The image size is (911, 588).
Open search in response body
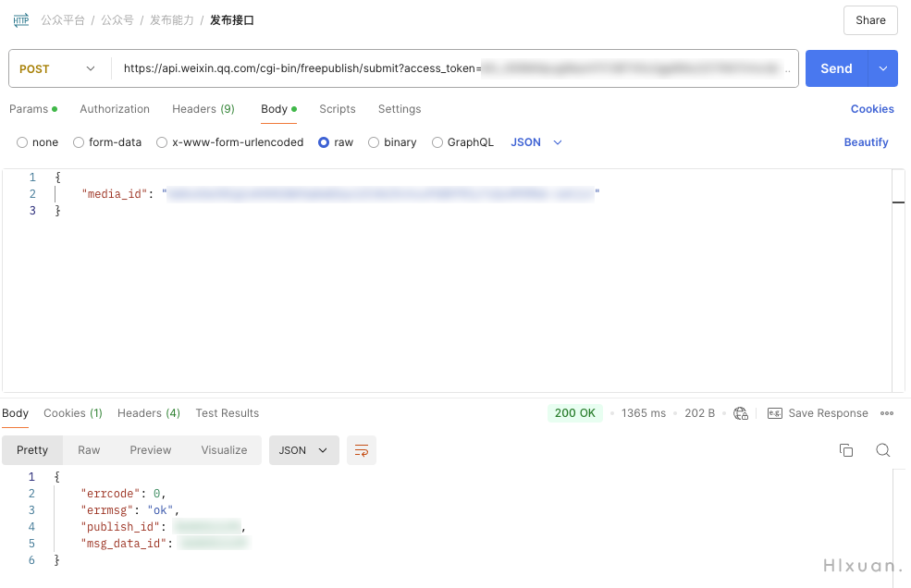pyautogui.click(x=883, y=450)
